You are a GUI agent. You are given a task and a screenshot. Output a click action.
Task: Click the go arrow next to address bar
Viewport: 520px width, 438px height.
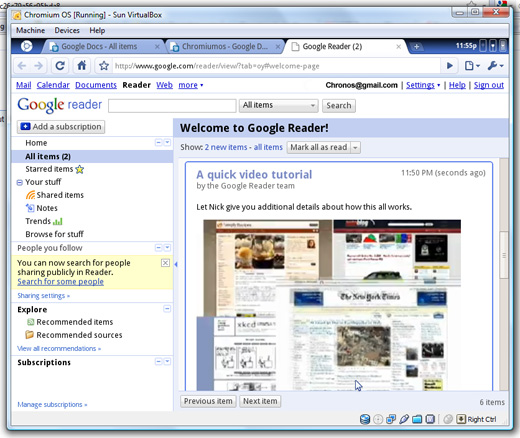click(x=449, y=66)
